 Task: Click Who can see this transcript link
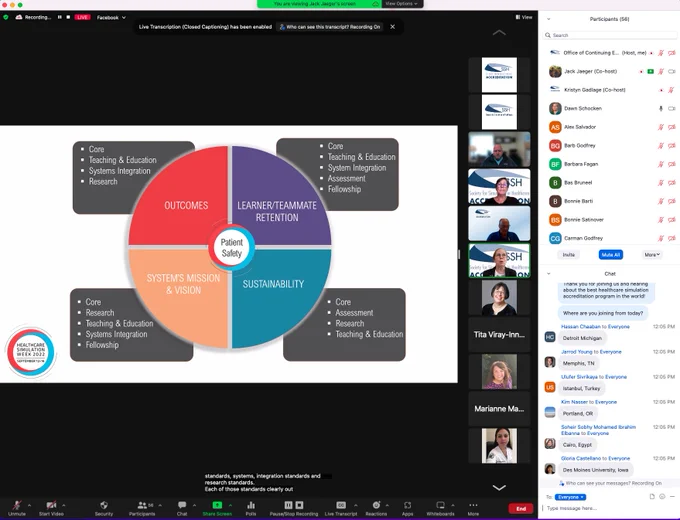click(x=330, y=27)
